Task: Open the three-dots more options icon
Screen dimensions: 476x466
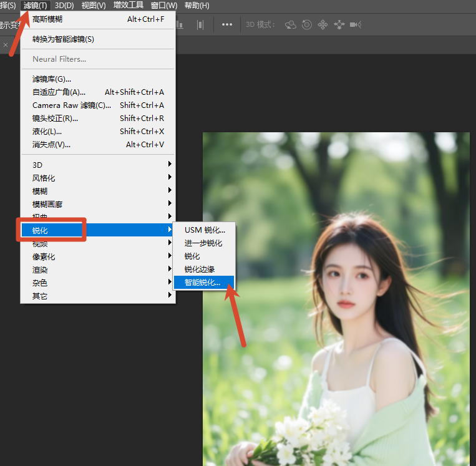Action: [x=227, y=25]
